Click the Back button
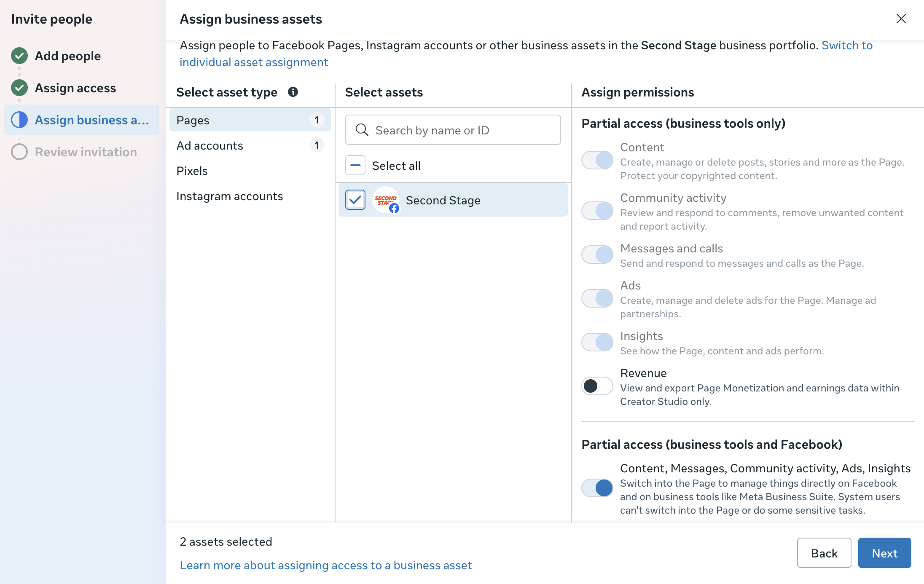This screenshot has width=924, height=584. pyautogui.click(x=824, y=553)
